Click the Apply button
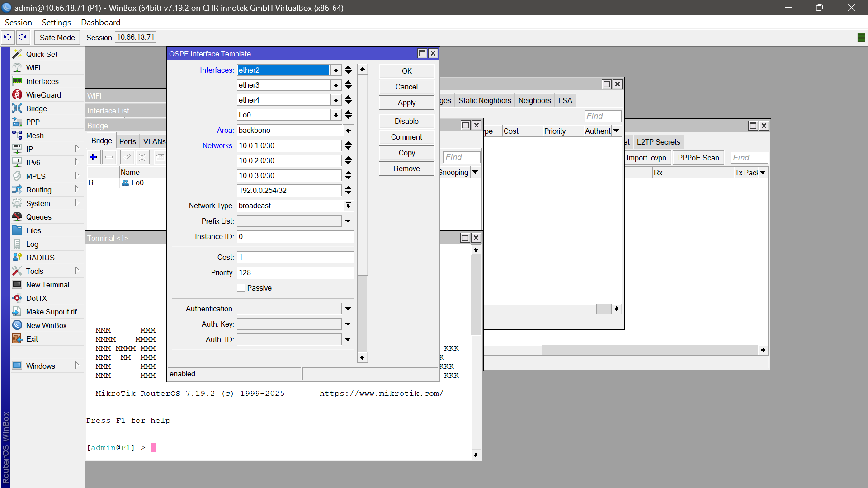Viewport: 868px width, 488px height. point(406,103)
